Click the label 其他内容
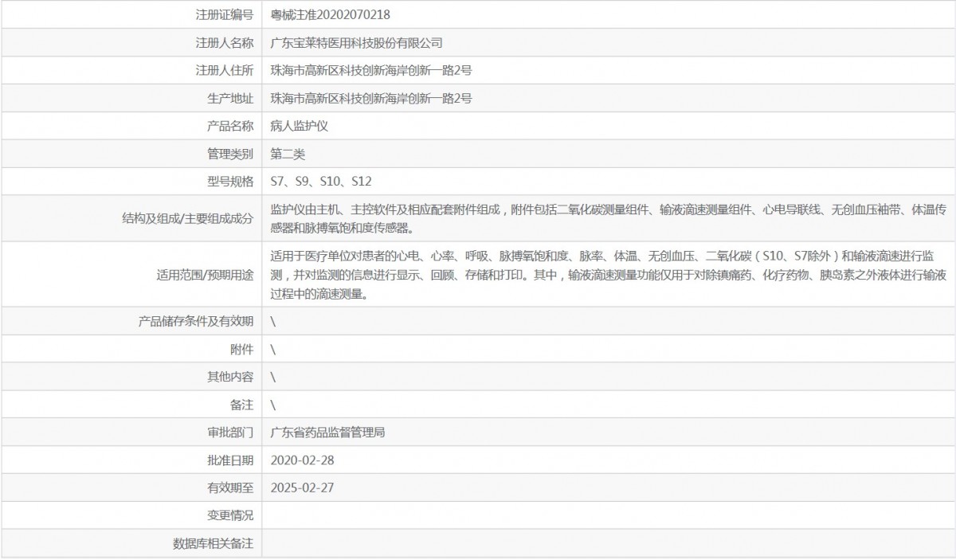Image resolution: width=956 pixels, height=560 pixels. [x=229, y=377]
